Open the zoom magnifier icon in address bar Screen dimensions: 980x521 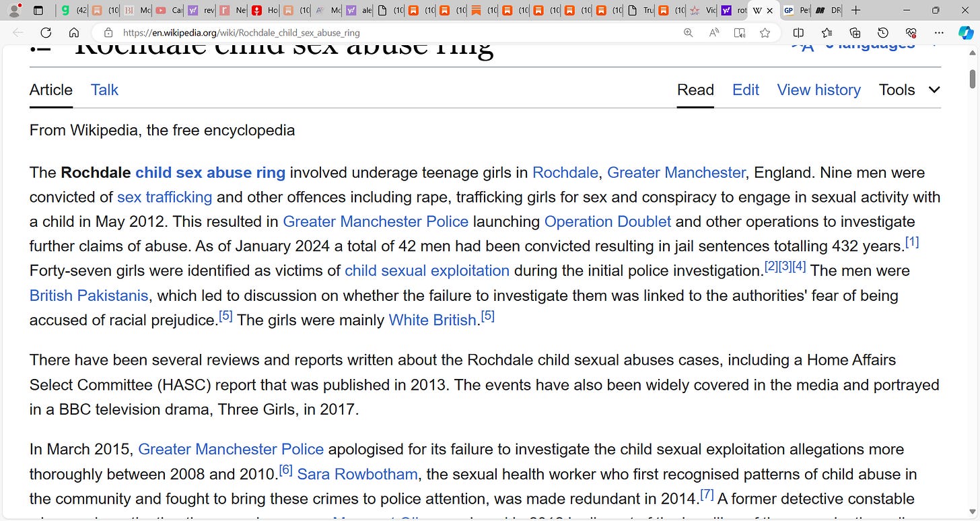[x=688, y=32]
